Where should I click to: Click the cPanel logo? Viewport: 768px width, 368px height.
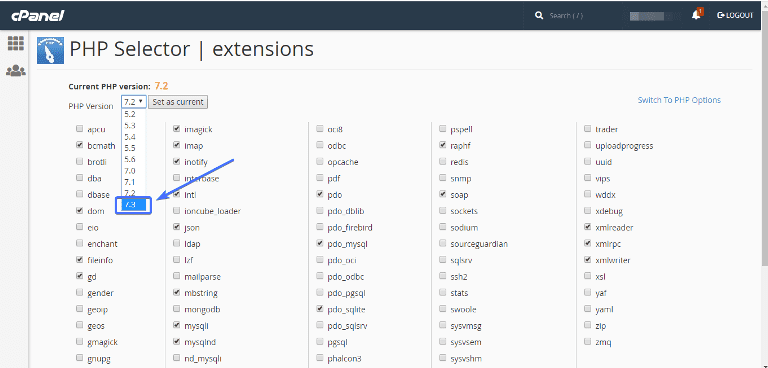[38, 16]
